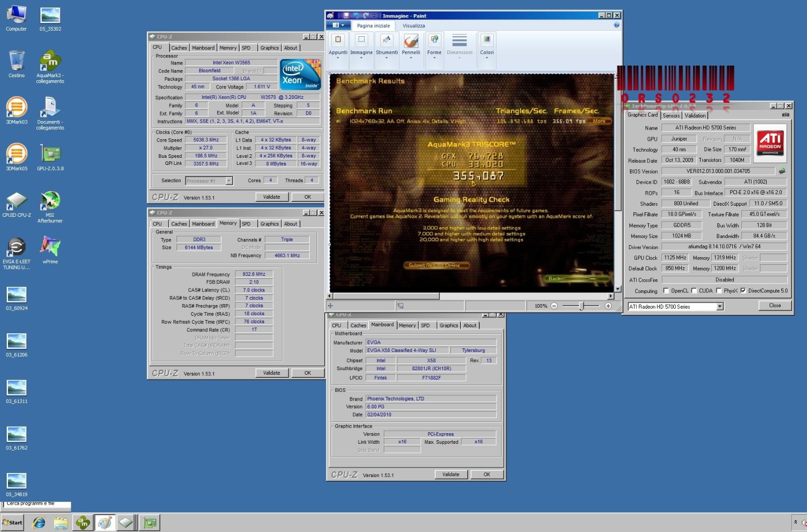Screen dimensions: 807x532
Task: Open the SPD tab in the Memory CPU-Z window
Action: click(x=246, y=224)
